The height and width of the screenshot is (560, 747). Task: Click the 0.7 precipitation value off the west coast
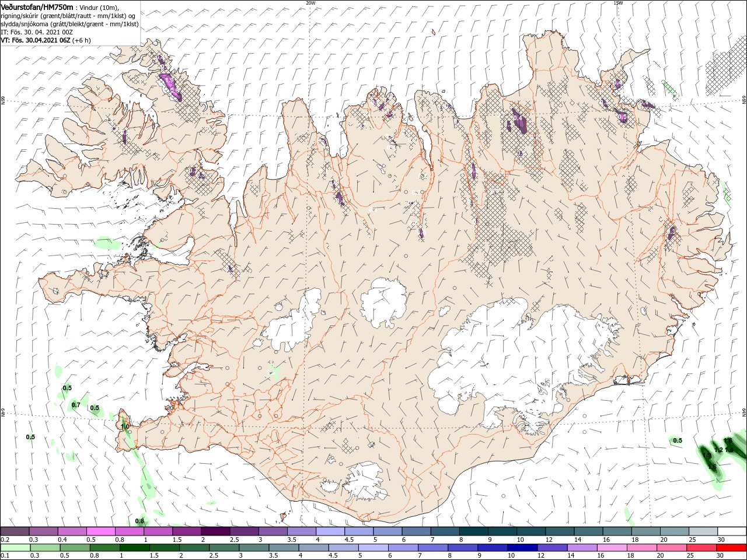[76, 405]
